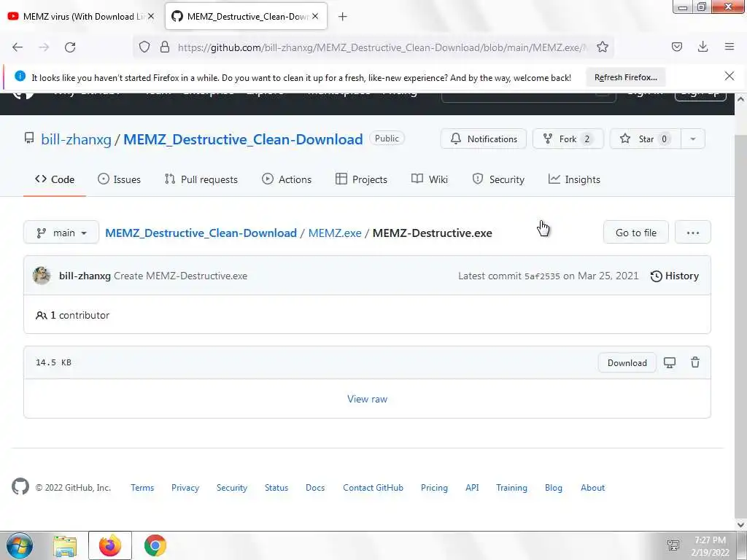Viewport: 747px width, 560px height.
Task: Click Refresh Firefox button
Action: pyautogui.click(x=625, y=77)
